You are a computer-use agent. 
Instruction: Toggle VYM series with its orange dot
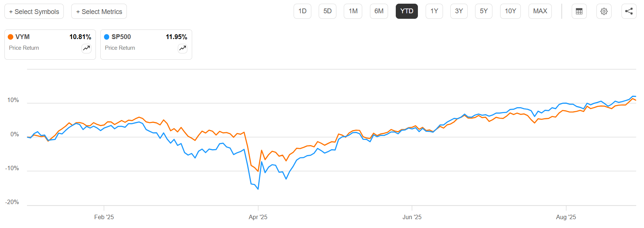10,36
